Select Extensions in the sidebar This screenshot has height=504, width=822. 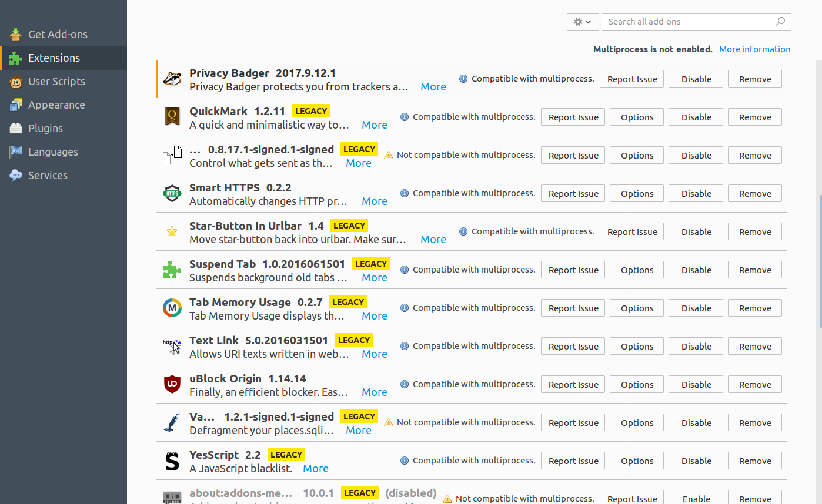(64, 58)
